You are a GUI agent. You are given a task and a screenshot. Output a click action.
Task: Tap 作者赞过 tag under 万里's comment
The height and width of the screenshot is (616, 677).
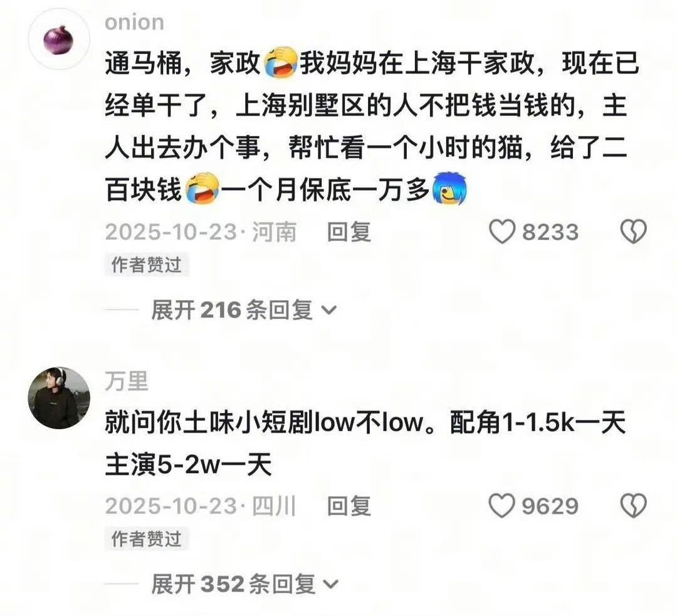click(146, 539)
